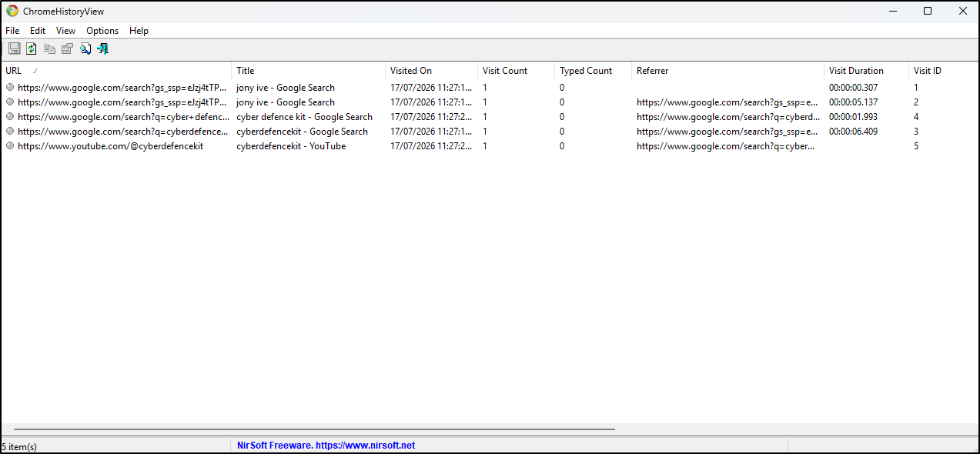
Task: Click visit duration 00:00:01.993
Action: (x=853, y=117)
